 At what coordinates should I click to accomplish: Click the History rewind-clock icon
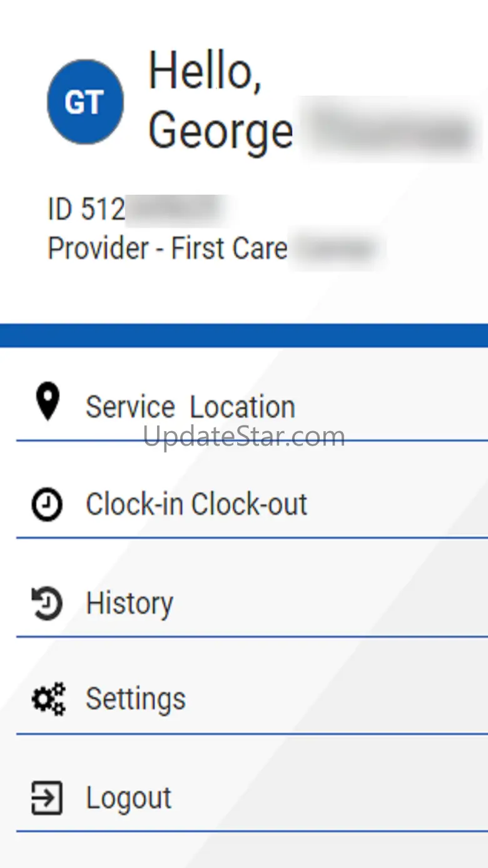[47, 603]
